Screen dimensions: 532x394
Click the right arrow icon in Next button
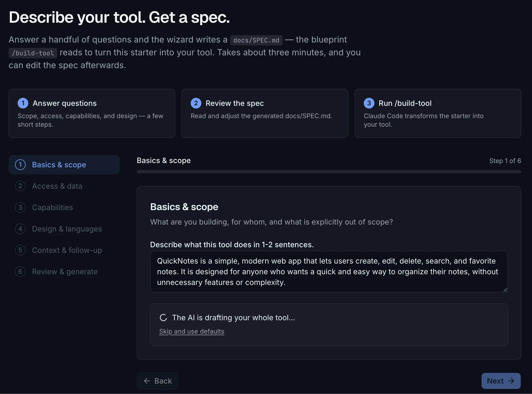pyautogui.click(x=511, y=381)
